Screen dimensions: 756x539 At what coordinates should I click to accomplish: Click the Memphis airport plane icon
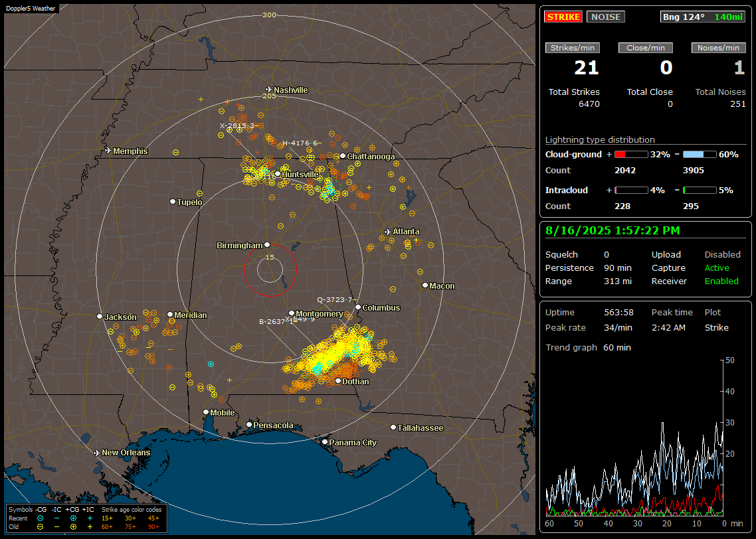pos(108,151)
